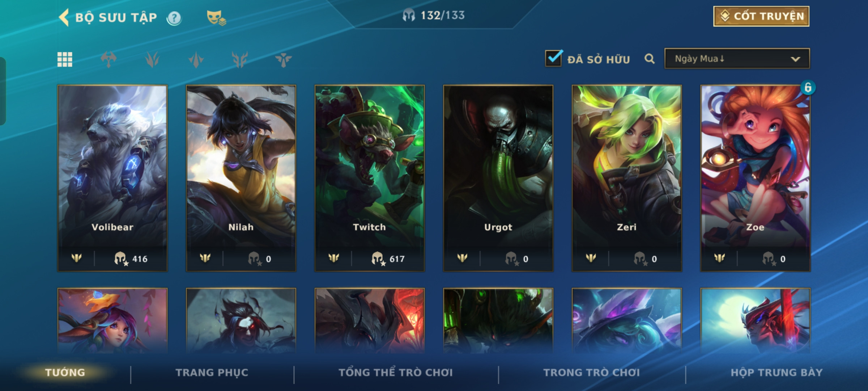Switch to the Tổng Thể Trò Chơi tab
Image resolution: width=868 pixels, height=391 pixels.
tap(396, 373)
